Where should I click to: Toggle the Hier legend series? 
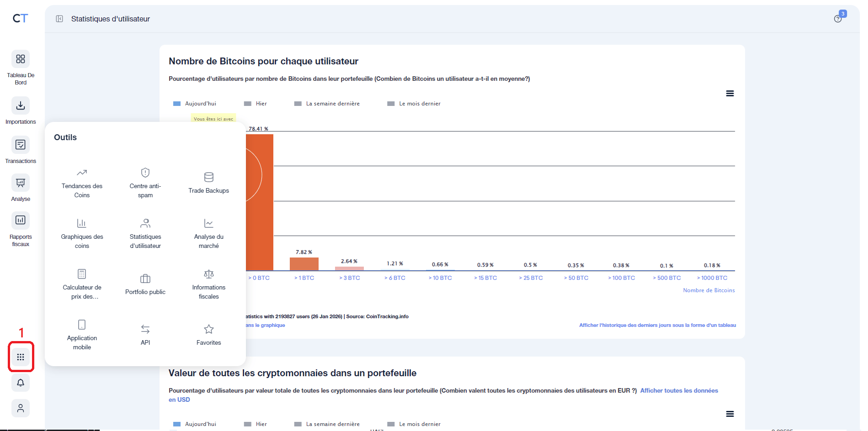[x=256, y=104]
